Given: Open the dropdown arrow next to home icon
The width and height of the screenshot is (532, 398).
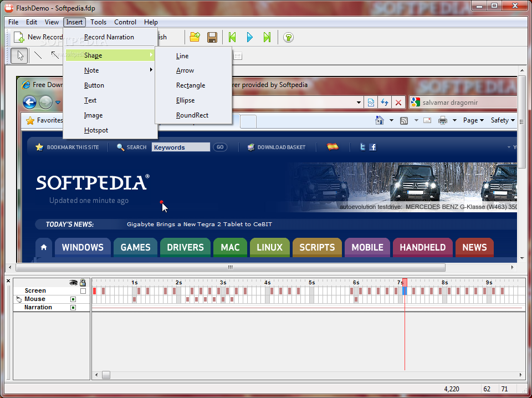Looking at the screenshot, I should coord(392,120).
